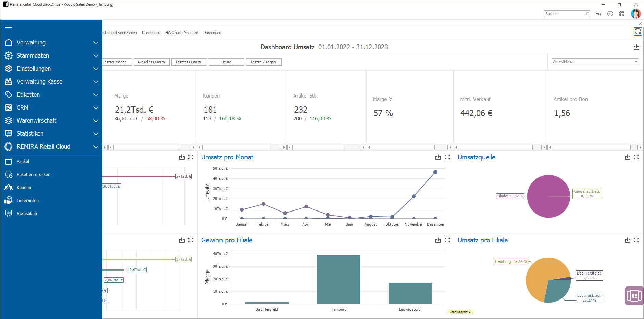Click the refresh icon at top right

[637, 32]
